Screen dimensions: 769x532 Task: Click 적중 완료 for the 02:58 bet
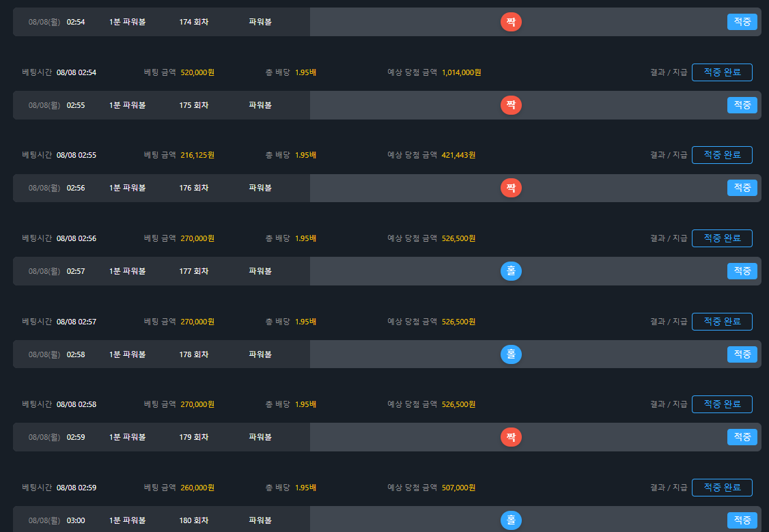[x=722, y=404]
